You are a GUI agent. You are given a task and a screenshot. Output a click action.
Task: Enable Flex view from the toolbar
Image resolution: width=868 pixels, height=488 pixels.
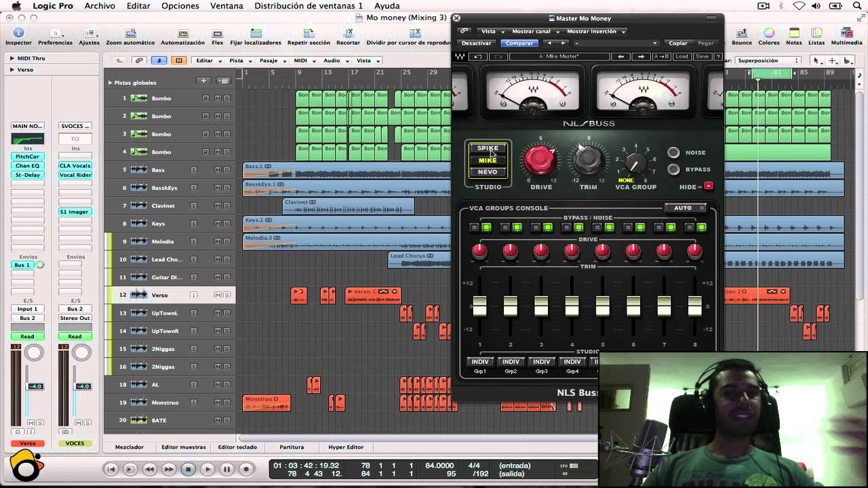pos(217,37)
